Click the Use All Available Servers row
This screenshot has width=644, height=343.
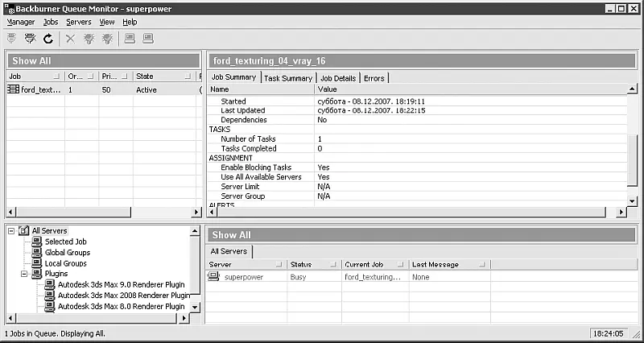(417, 177)
